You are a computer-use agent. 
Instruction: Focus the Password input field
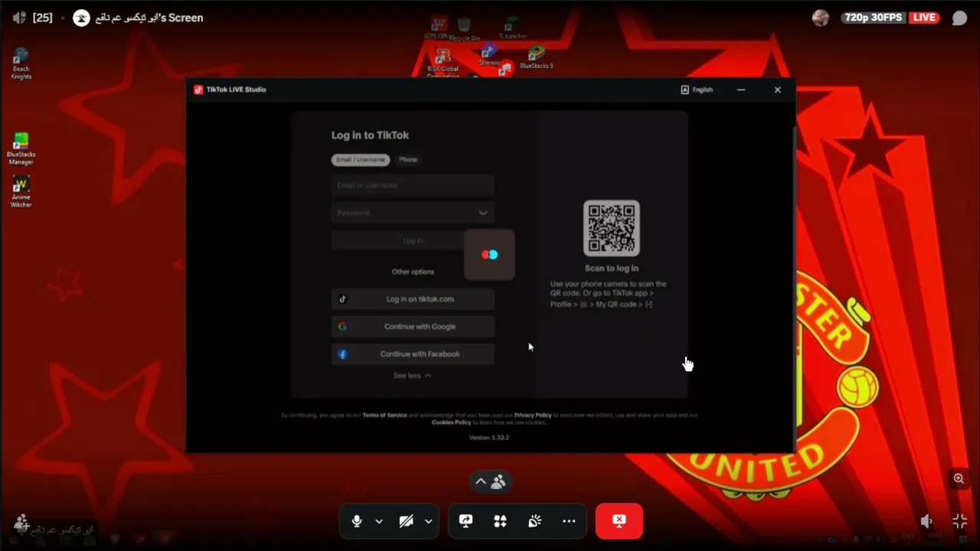[x=413, y=213]
